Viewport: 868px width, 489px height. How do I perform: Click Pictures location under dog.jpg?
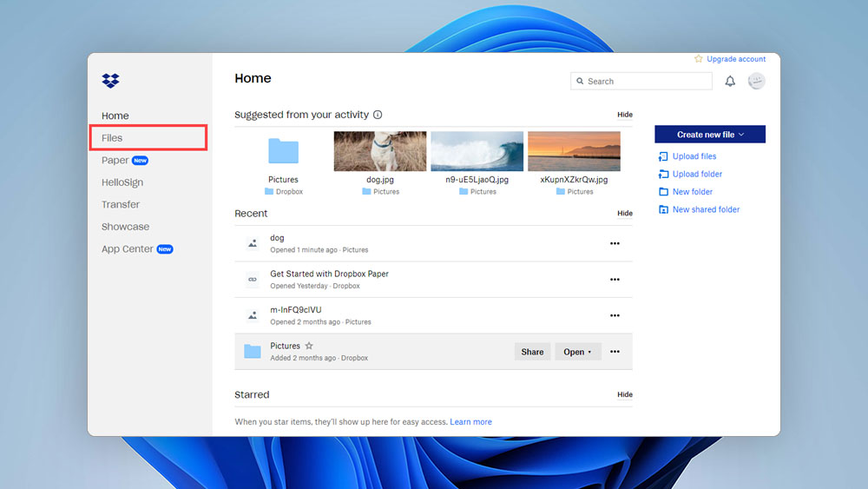tap(386, 192)
